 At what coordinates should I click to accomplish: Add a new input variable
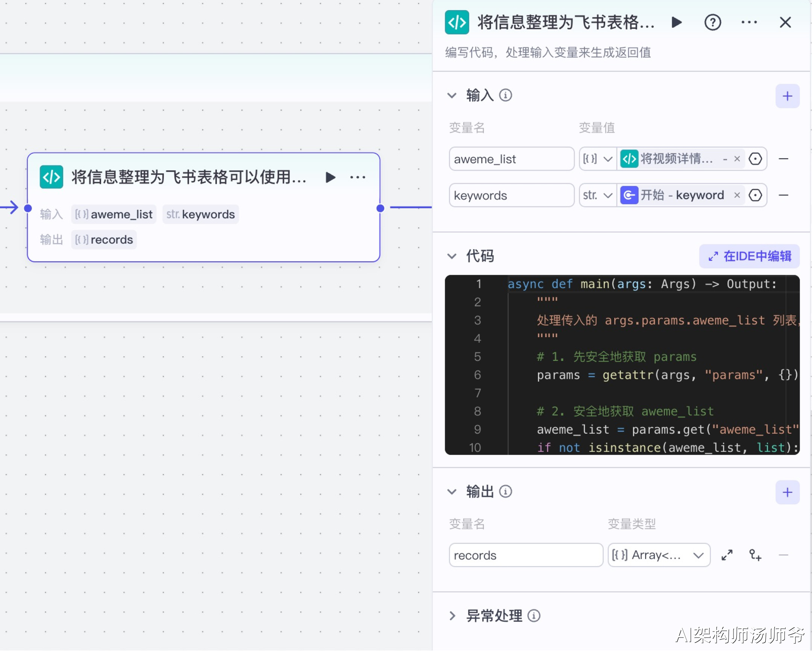tap(787, 96)
